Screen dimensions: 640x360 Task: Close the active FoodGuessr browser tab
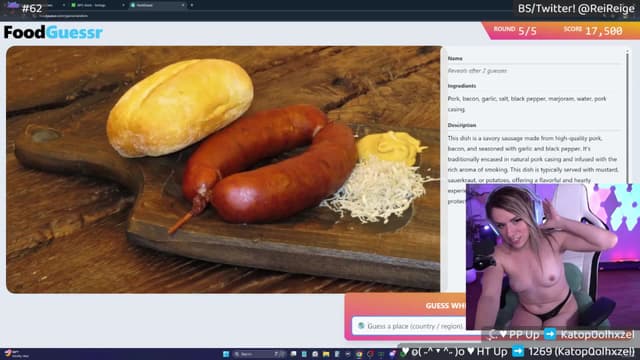[x=182, y=5]
